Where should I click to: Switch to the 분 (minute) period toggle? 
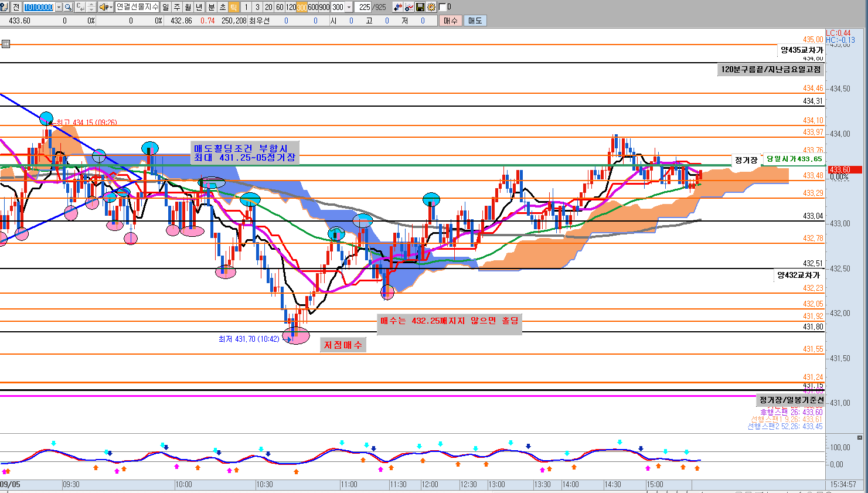coord(211,7)
